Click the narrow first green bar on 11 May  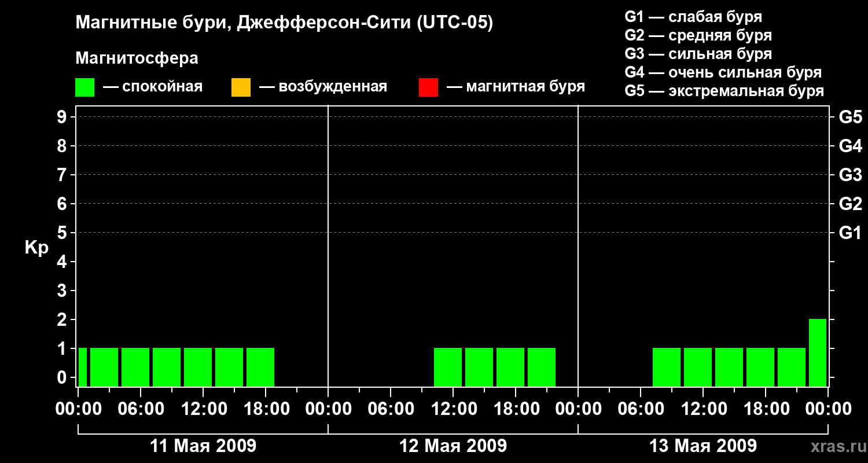[83, 367]
